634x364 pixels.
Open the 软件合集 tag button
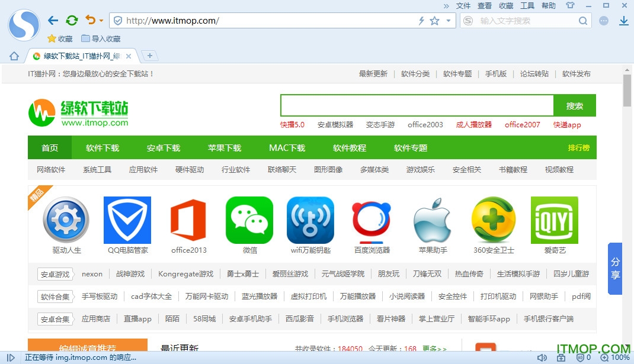(x=55, y=297)
